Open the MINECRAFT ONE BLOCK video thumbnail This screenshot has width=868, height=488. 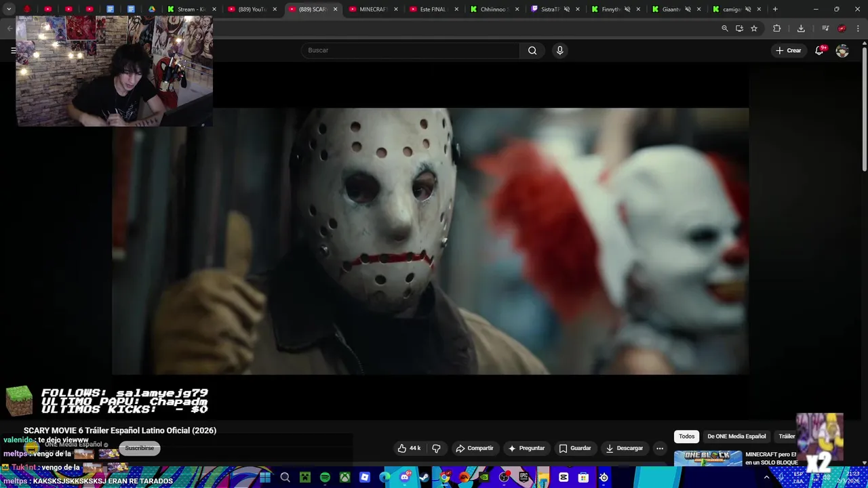(x=708, y=458)
